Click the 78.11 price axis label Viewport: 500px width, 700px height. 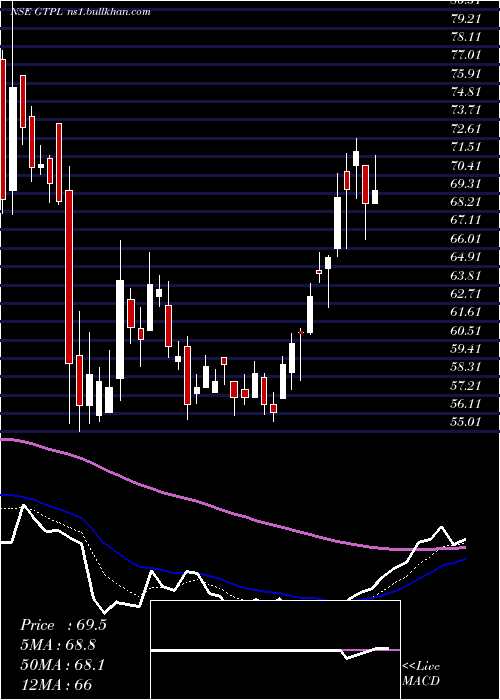click(x=466, y=37)
